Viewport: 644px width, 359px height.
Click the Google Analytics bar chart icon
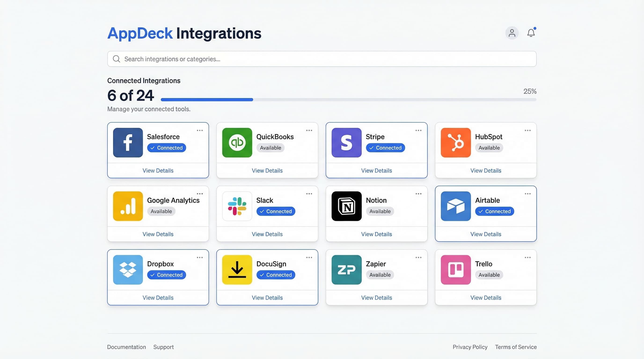click(x=128, y=206)
